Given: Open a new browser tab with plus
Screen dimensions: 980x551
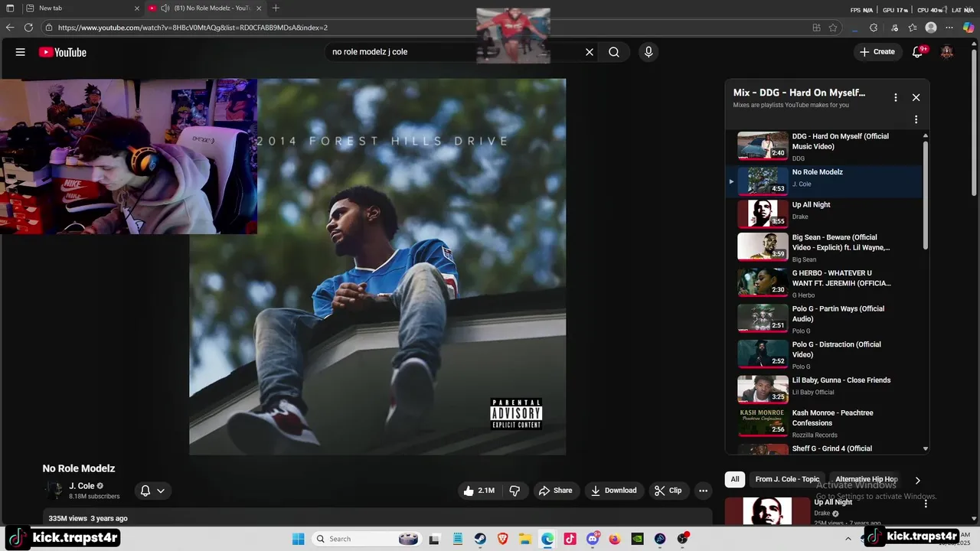Looking at the screenshot, I should pyautogui.click(x=276, y=8).
